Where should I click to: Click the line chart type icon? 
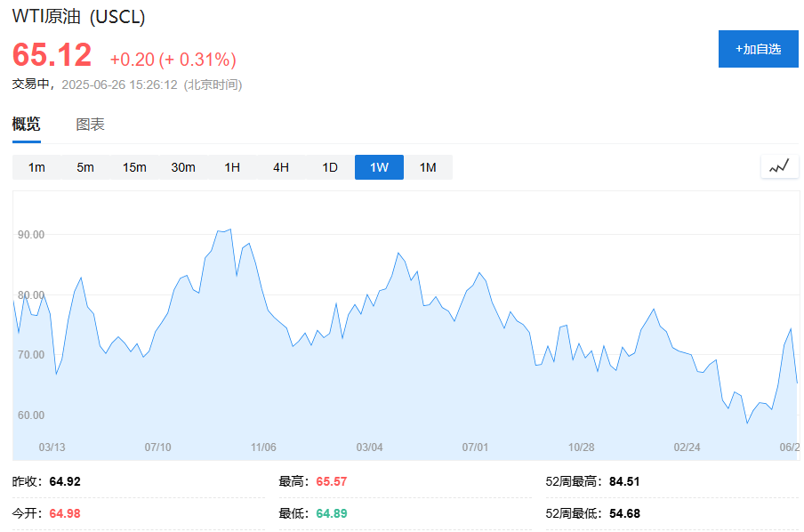pyautogui.click(x=779, y=166)
